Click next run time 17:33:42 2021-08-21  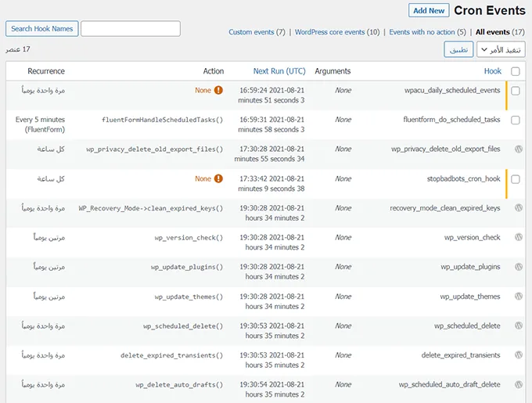[271, 178]
